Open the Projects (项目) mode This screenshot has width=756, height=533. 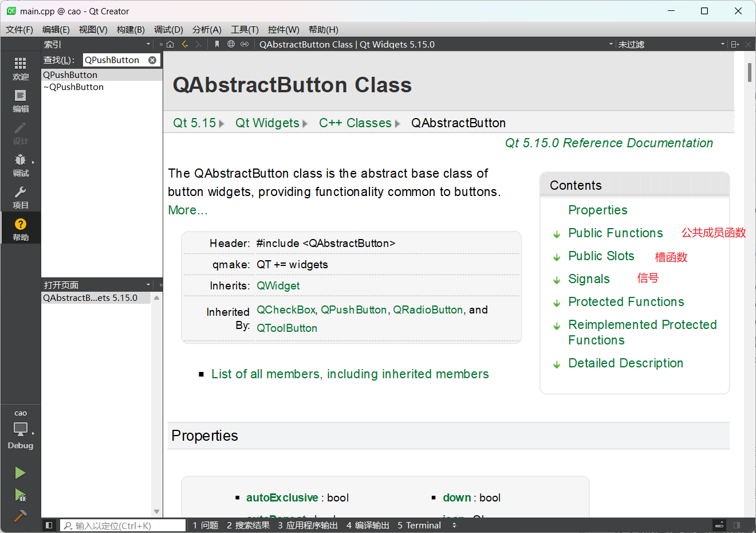pos(21,197)
